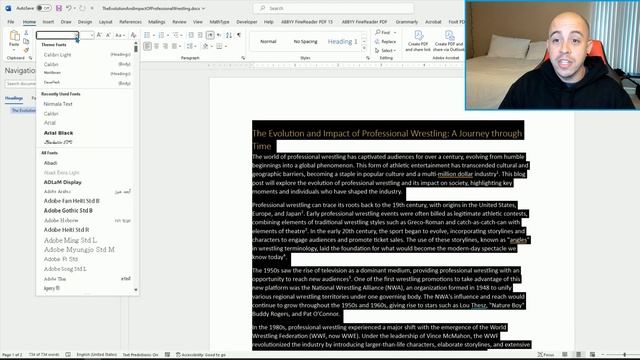Click the Decrease Indent icon
This screenshot has width=640, height=360.
point(191,35)
